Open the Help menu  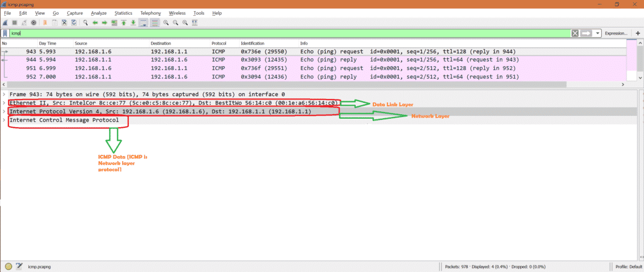tap(217, 13)
